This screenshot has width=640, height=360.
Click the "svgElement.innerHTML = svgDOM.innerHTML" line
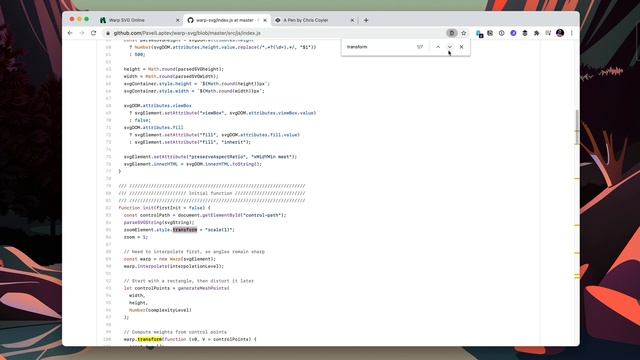(x=193, y=164)
